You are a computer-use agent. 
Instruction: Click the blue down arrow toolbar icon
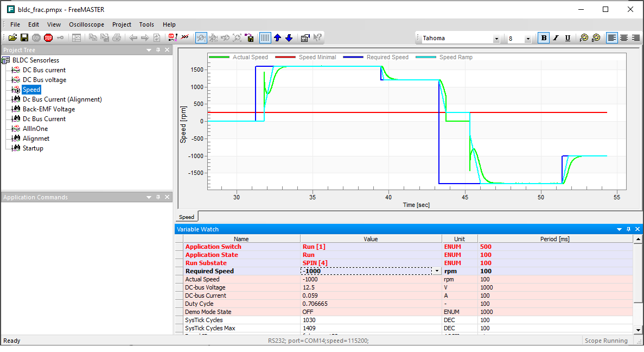point(289,38)
